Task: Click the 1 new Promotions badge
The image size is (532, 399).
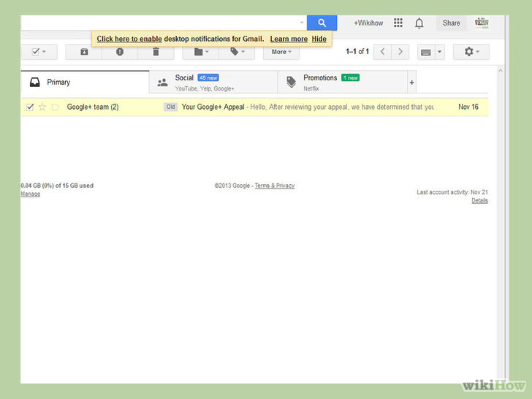Action: coord(350,77)
